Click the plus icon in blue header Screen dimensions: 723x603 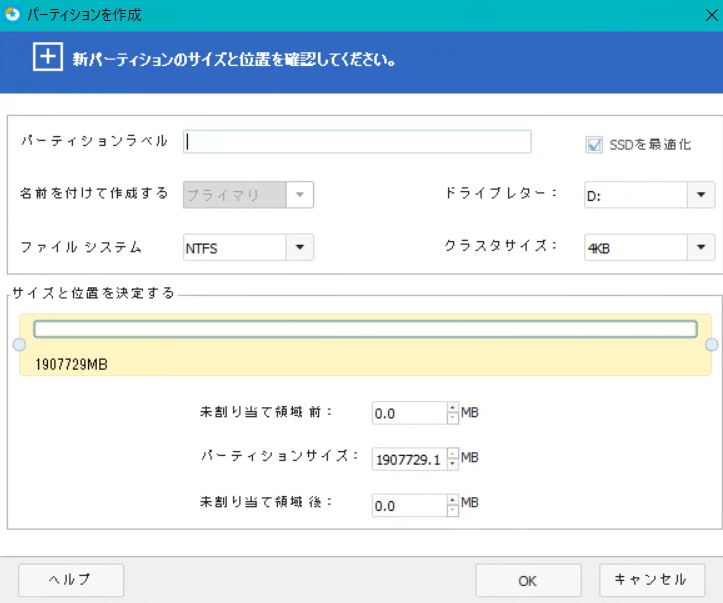pyautogui.click(x=48, y=57)
